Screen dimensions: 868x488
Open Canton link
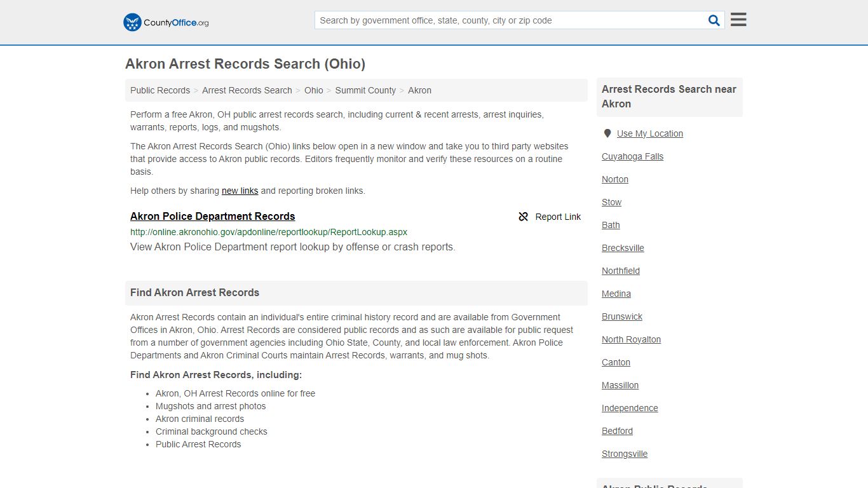coord(616,362)
